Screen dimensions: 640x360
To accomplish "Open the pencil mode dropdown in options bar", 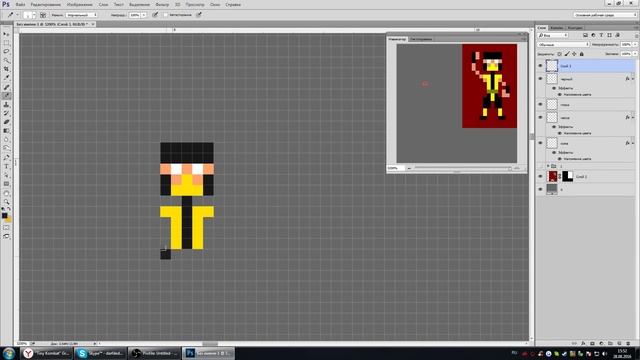I will pos(81,15).
